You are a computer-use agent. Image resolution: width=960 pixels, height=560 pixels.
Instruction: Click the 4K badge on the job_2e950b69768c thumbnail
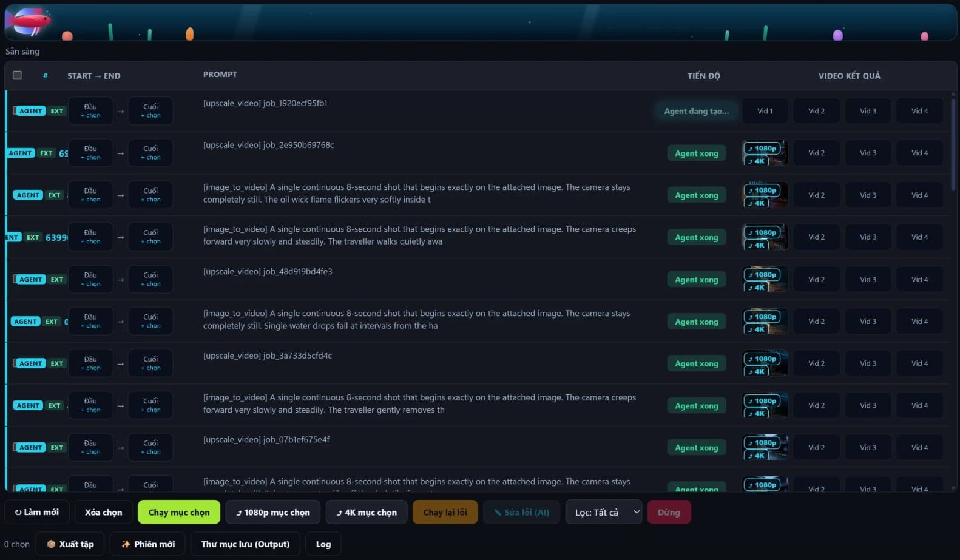(x=756, y=161)
